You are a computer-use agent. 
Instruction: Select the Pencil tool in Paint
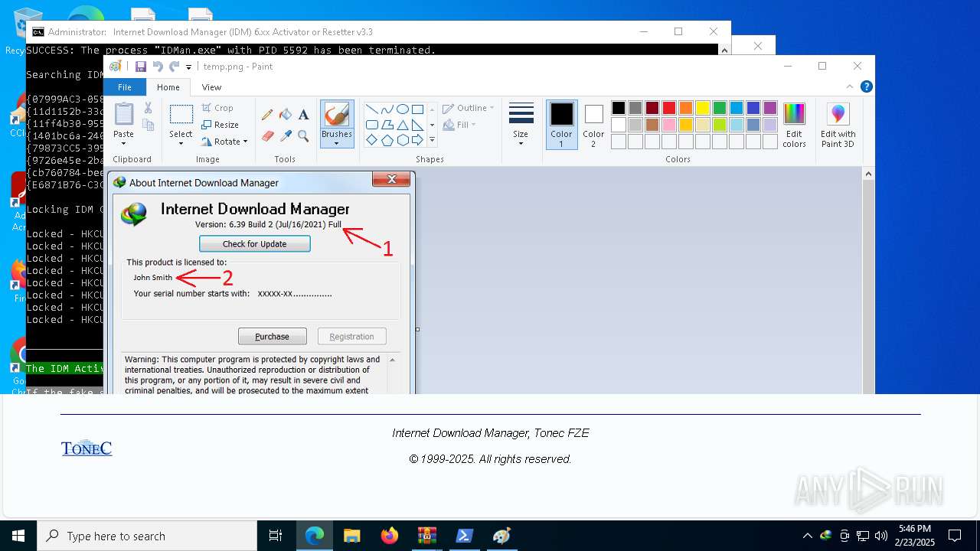pyautogui.click(x=267, y=115)
